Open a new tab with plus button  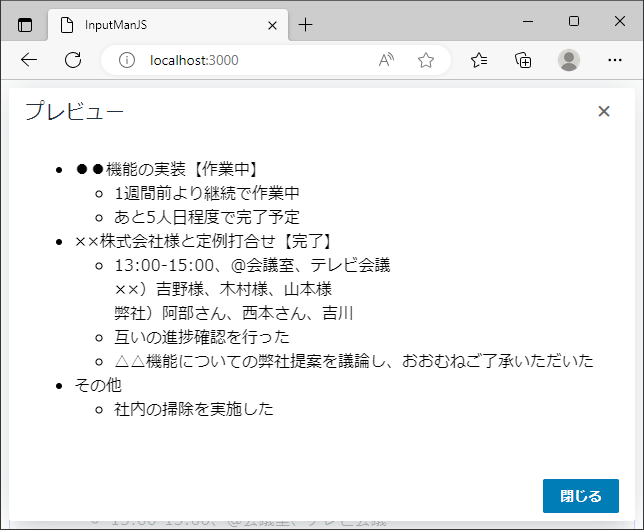[306, 25]
